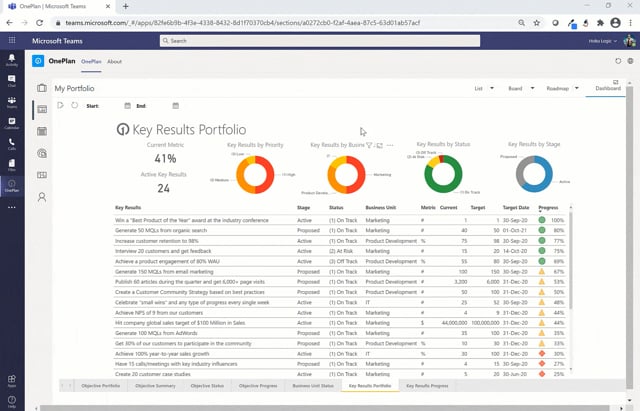Select OnePlan app in the Teams sidebar

coord(12,186)
